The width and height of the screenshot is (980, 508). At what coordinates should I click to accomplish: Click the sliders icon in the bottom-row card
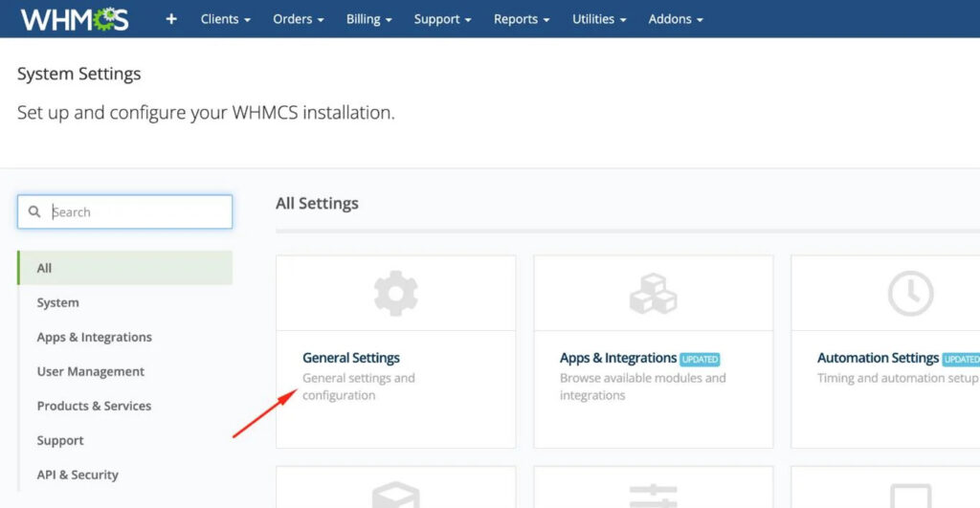click(653, 495)
